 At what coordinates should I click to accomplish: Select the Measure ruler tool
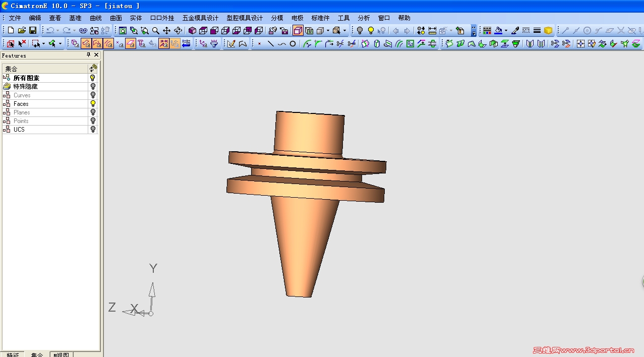coord(433,30)
